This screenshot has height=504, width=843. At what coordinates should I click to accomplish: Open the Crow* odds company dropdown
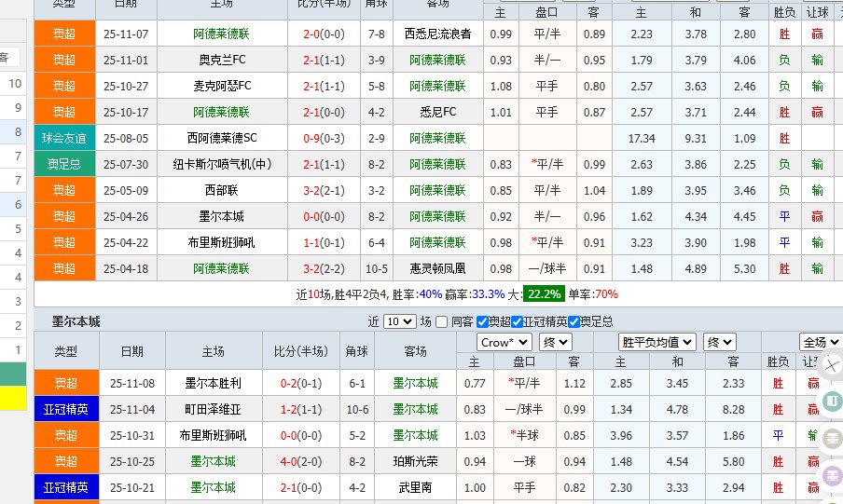504,342
